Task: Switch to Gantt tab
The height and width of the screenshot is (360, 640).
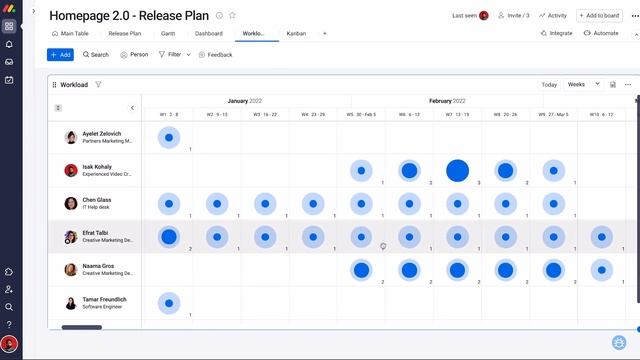Action: (168, 33)
